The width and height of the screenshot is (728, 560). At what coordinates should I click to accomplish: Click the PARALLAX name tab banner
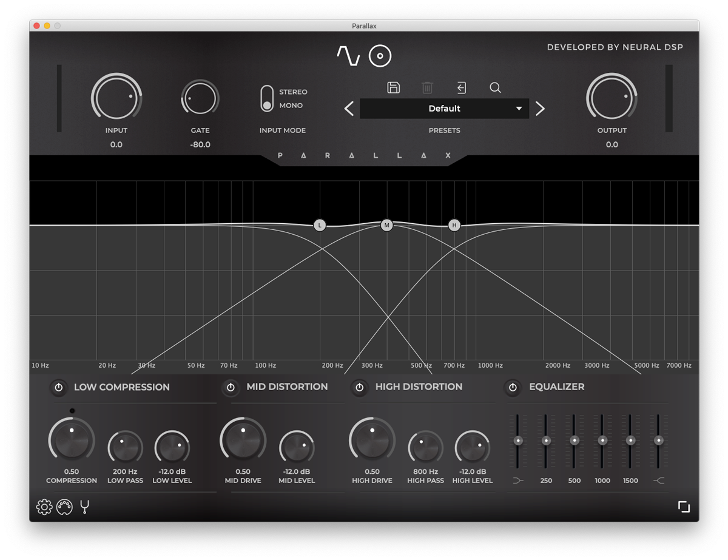coord(364,155)
